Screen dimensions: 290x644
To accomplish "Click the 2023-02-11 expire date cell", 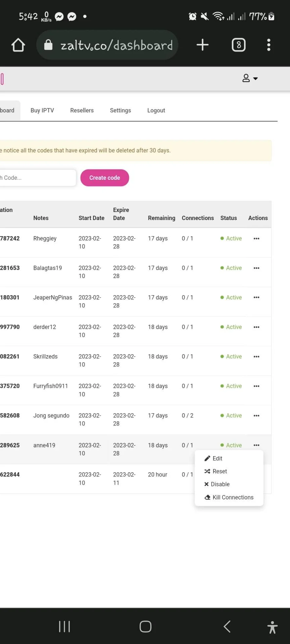I will pos(124,479).
